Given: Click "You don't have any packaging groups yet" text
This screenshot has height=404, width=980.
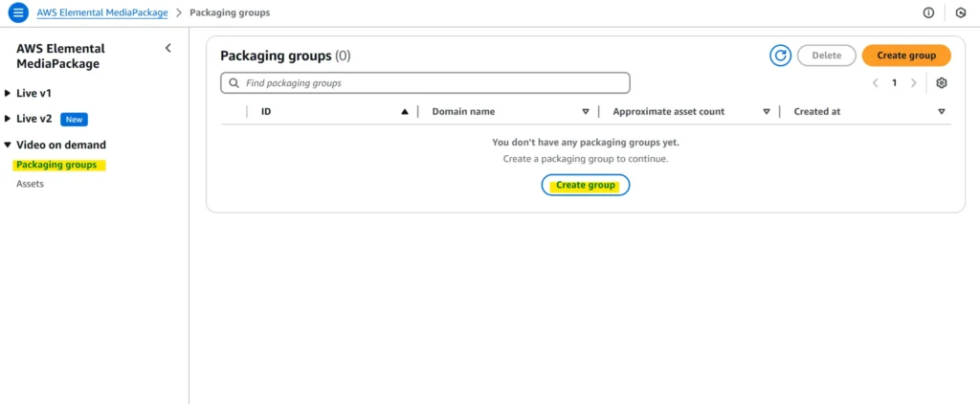Looking at the screenshot, I should coord(586,143).
